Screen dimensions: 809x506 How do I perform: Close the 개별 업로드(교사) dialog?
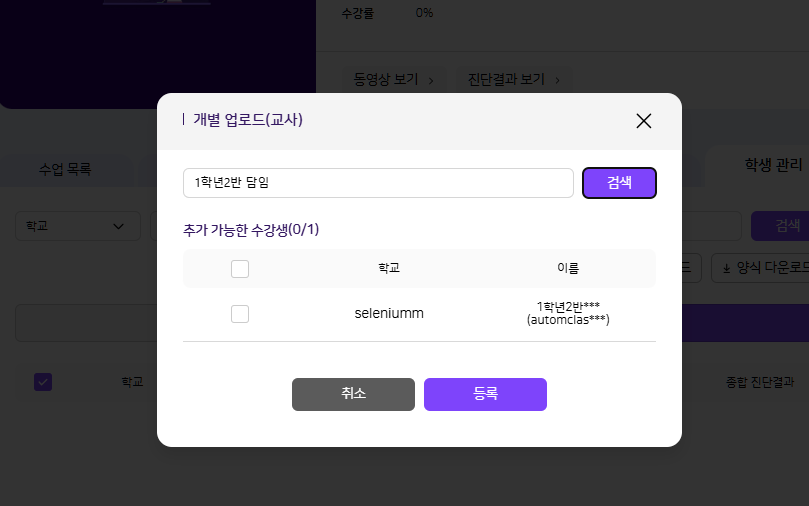click(x=643, y=121)
